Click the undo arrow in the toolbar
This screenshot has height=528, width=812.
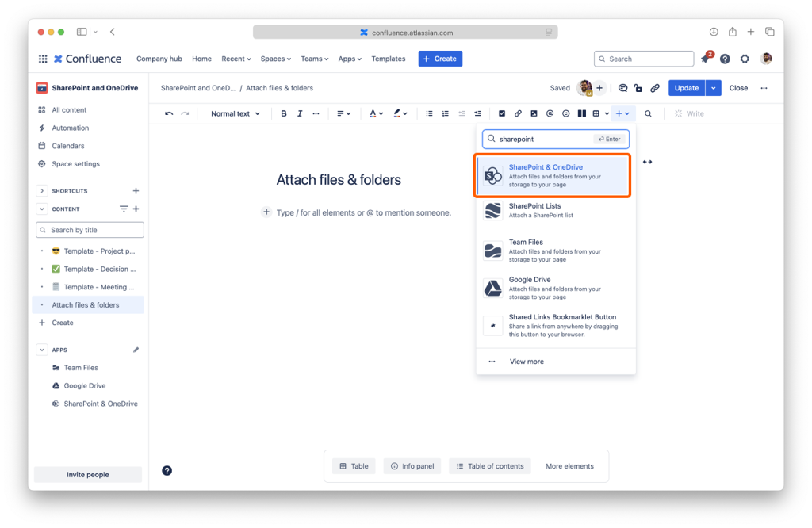169,114
